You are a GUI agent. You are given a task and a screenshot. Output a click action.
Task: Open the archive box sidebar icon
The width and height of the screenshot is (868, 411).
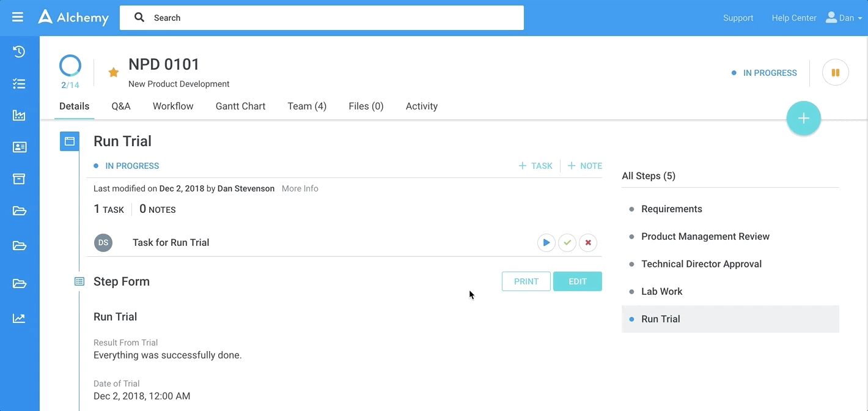pos(19,179)
